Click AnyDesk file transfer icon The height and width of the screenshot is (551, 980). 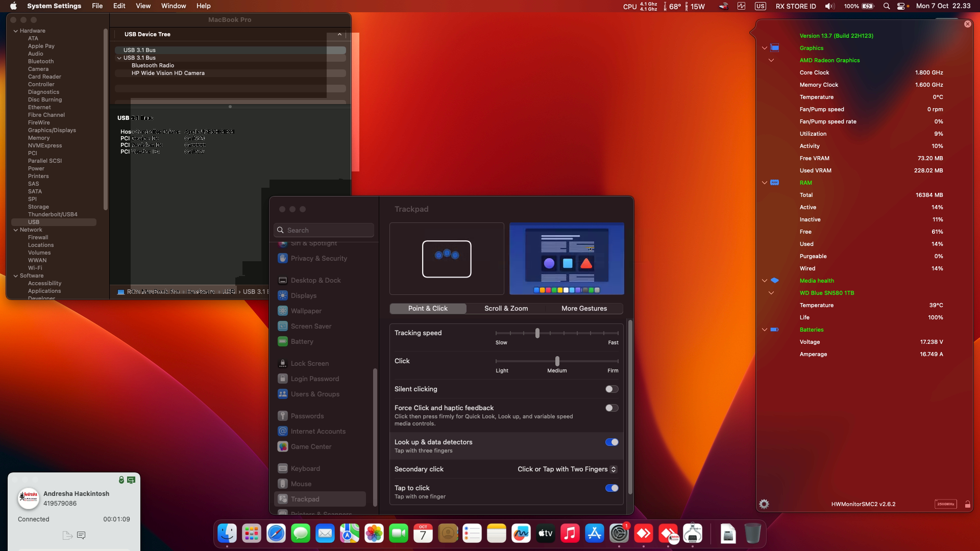tap(67, 535)
